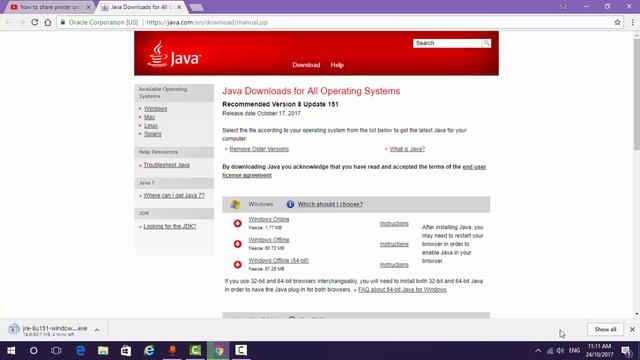The width and height of the screenshot is (640, 360).
Task: Open Microsoft Store from the taskbar
Action: (126, 351)
